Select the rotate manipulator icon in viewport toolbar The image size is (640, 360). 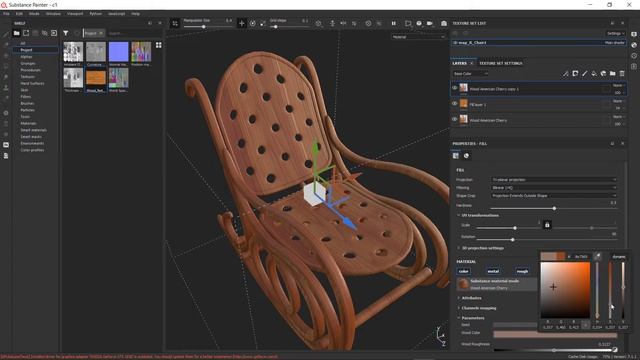tap(252, 24)
